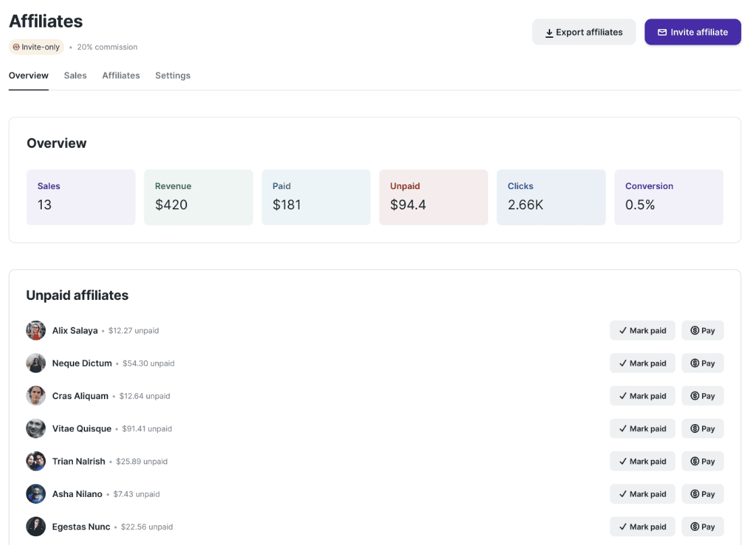Click the dollar coin icon for Cras Aliquam
Viewport: 756px width, 545px height.
coord(695,396)
